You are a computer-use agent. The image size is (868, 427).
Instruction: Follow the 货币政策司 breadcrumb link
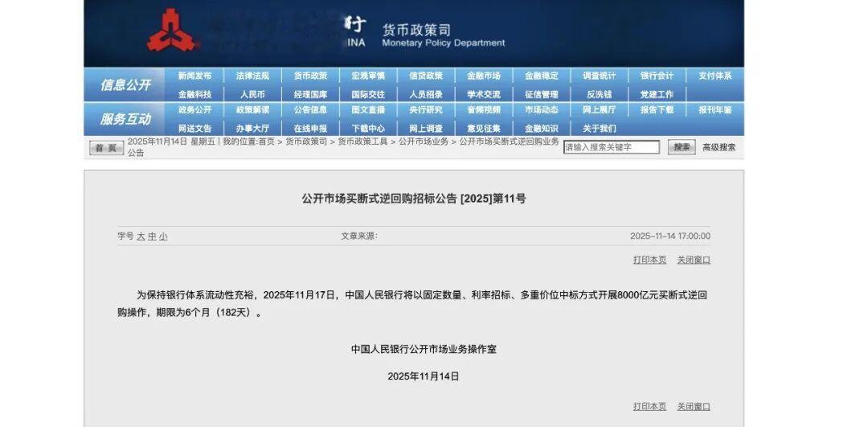click(x=306, y=142)
